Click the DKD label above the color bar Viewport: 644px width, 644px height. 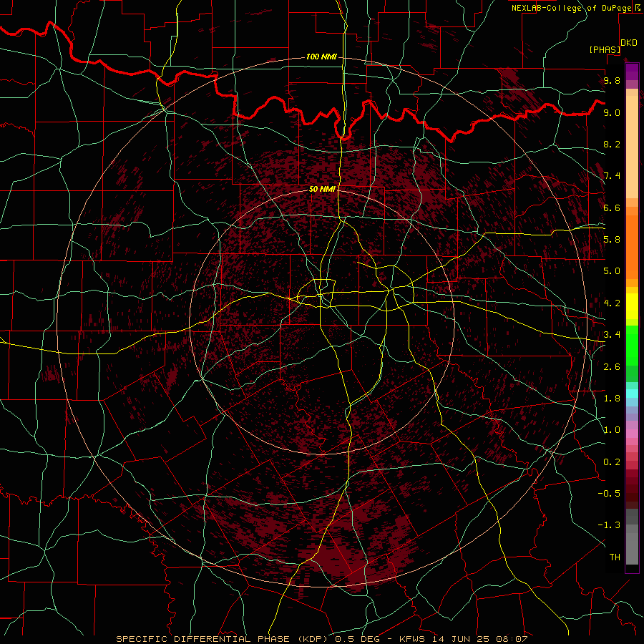coord(629,43)
